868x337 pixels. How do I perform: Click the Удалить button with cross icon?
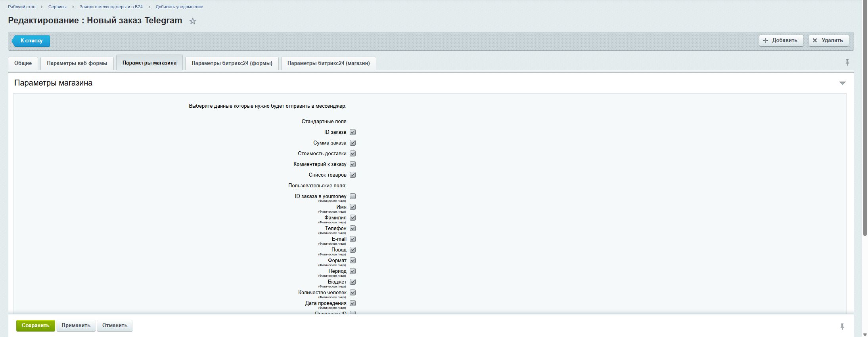coord(828,40)
